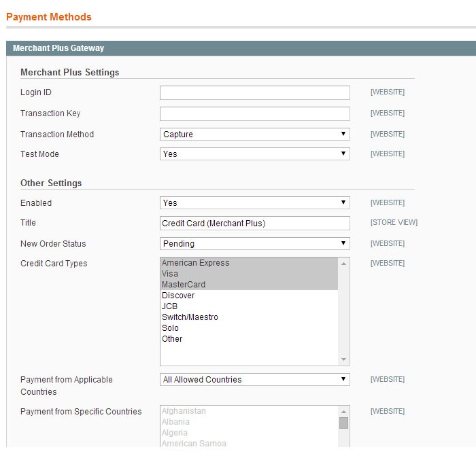
Task: Select American Express in Credit Card Types
Action: (x=249, y=263)
